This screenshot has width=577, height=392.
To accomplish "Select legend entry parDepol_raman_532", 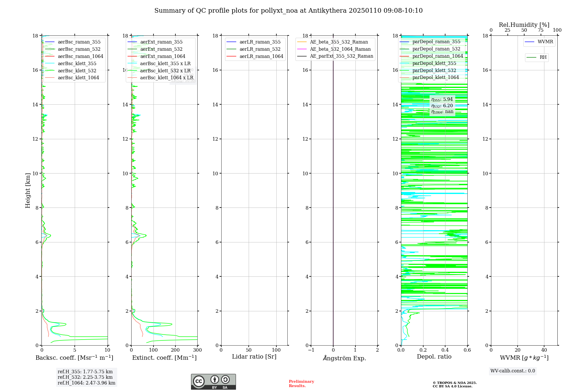I will [x=430, y=49].
